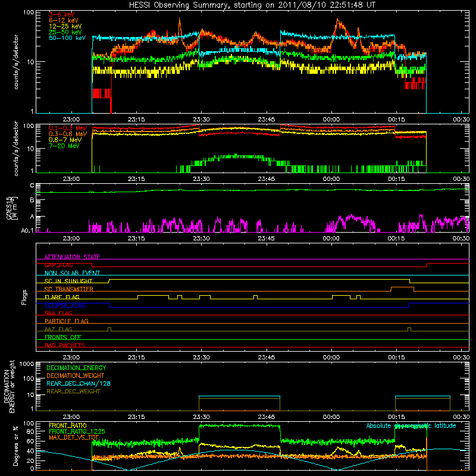
Task: Choose the cyan 50-100 keV legend label
Action: click(x=67, y=38)
